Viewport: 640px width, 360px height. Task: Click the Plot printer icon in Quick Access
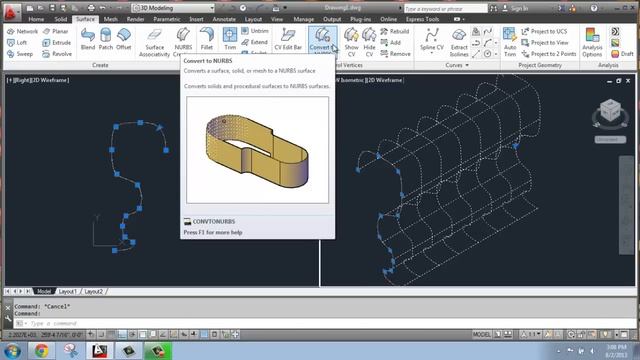pyautogui.click(x=91, y=8)
